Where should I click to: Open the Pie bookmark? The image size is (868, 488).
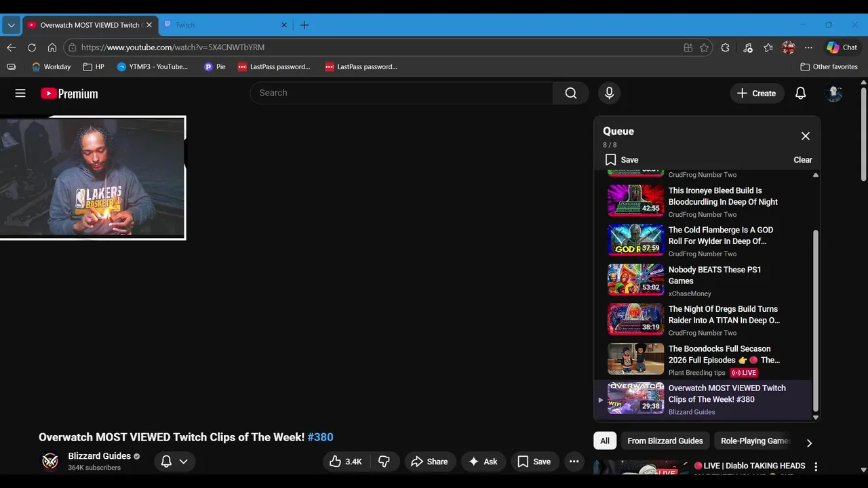214,67
